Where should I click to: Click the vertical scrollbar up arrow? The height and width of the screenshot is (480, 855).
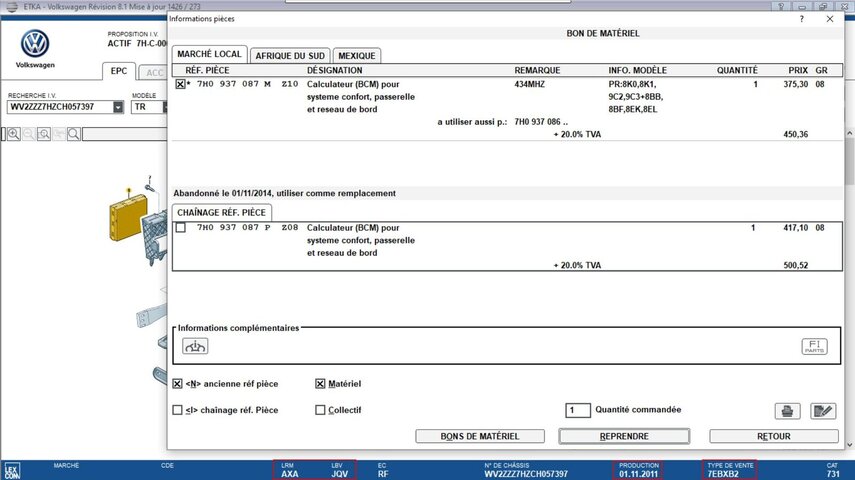pyautogui.click(x=850, y=133)
